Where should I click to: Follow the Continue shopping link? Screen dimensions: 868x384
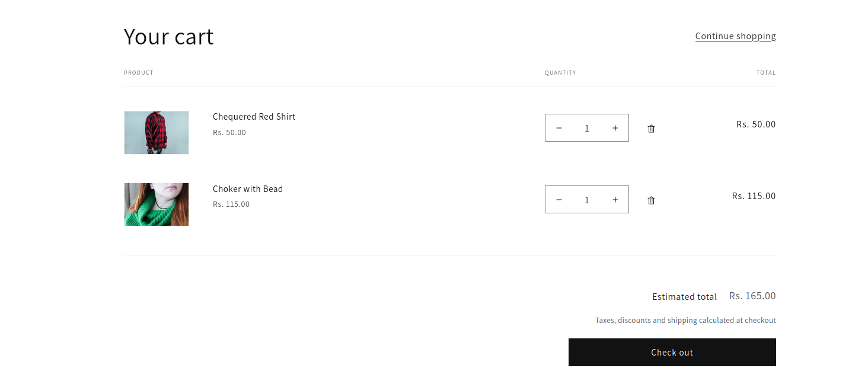click(735, 36)
